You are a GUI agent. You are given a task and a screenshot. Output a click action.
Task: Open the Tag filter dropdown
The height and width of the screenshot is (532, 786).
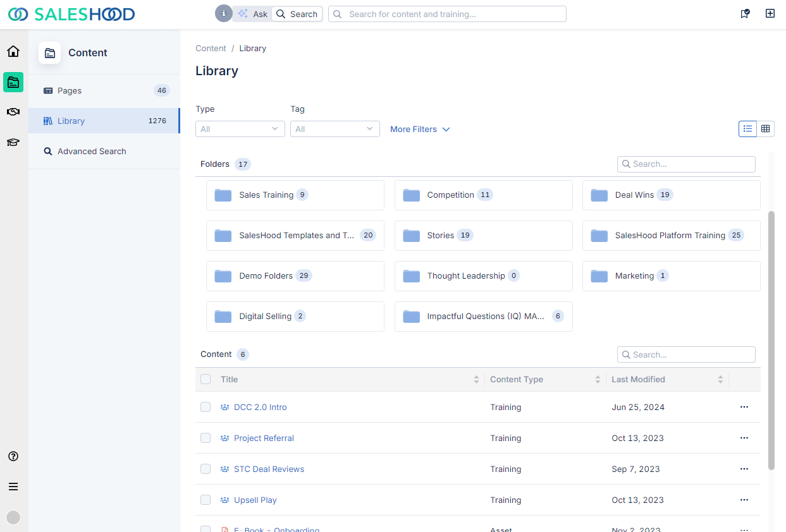click(335, 129)
